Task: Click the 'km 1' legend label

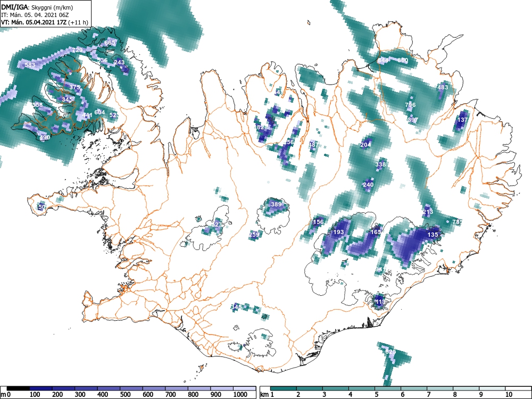Action: 267,395
